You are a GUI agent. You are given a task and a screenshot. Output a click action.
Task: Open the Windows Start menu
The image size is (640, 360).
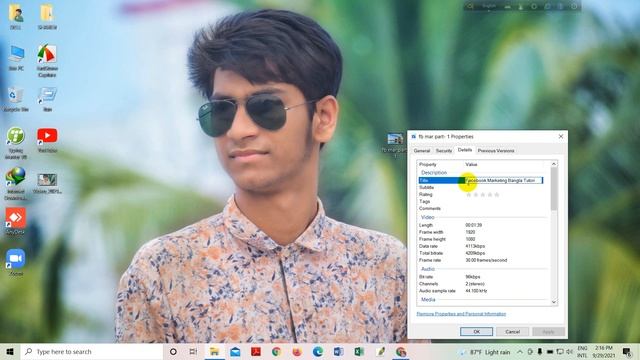pyautogui.click(x=10, y=351)
